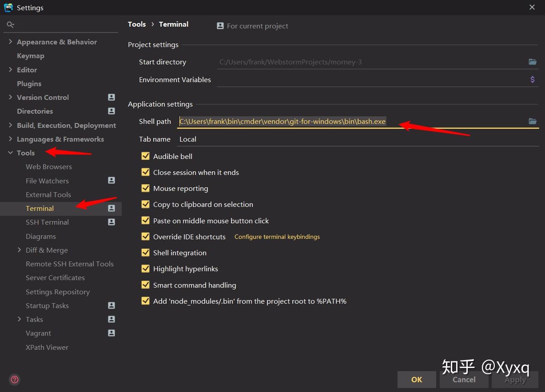
Task: Expand the Diff & Merge section
Action: coord(19,250)
